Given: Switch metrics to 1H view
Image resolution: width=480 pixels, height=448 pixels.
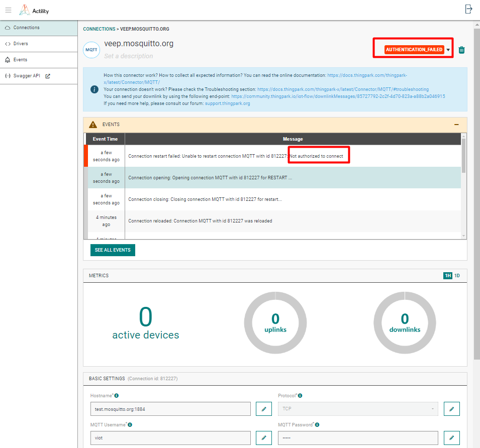Looking at the screenshot, I should 447,276.
